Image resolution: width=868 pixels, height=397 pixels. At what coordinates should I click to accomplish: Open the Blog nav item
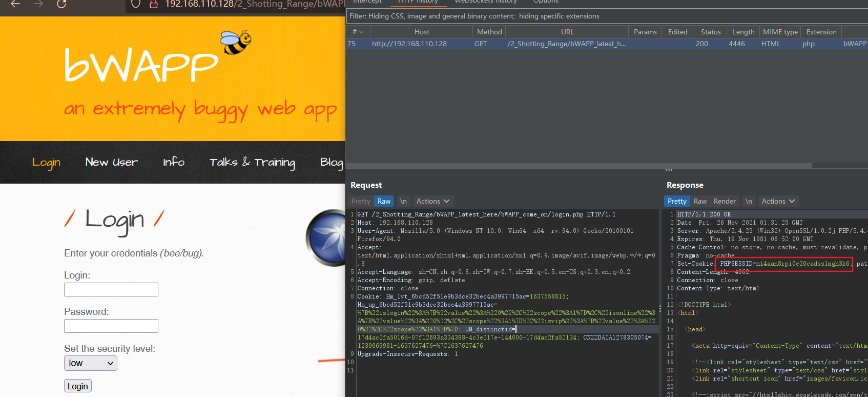click(x=332, y=162)
